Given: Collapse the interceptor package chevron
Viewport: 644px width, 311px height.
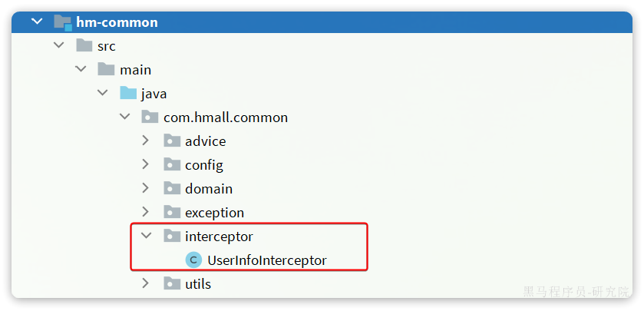Looking at the screenshot, I should coord(147,237).
